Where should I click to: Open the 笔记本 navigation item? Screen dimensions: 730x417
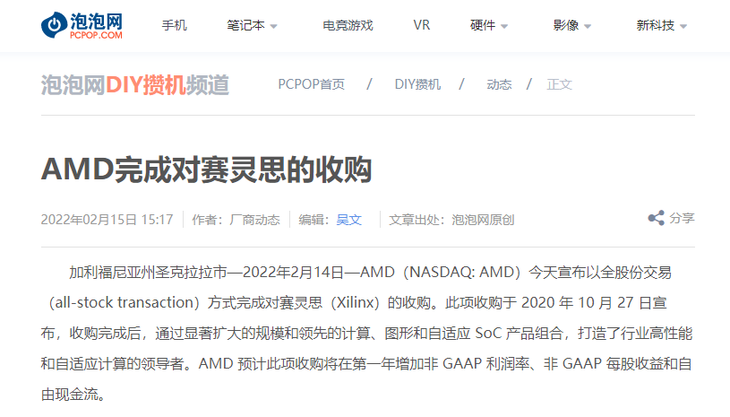pyautogui.click(x=245, y=26)
